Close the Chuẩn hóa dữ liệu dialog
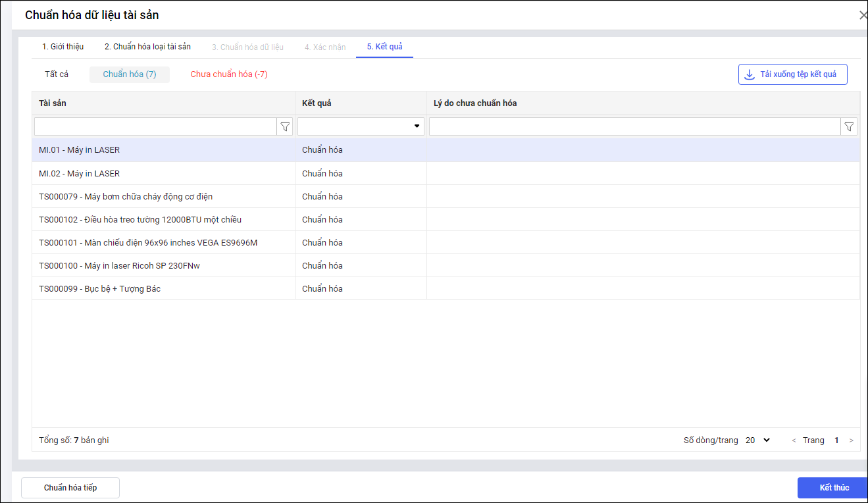Screen dimensions: 868x503 click(x=863, y=15)
